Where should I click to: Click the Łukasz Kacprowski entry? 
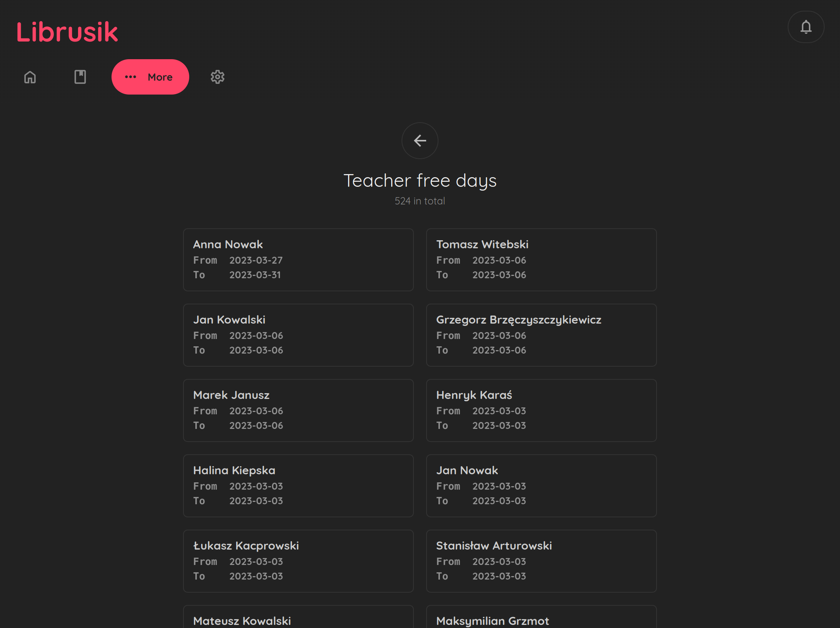coord(298,561)
